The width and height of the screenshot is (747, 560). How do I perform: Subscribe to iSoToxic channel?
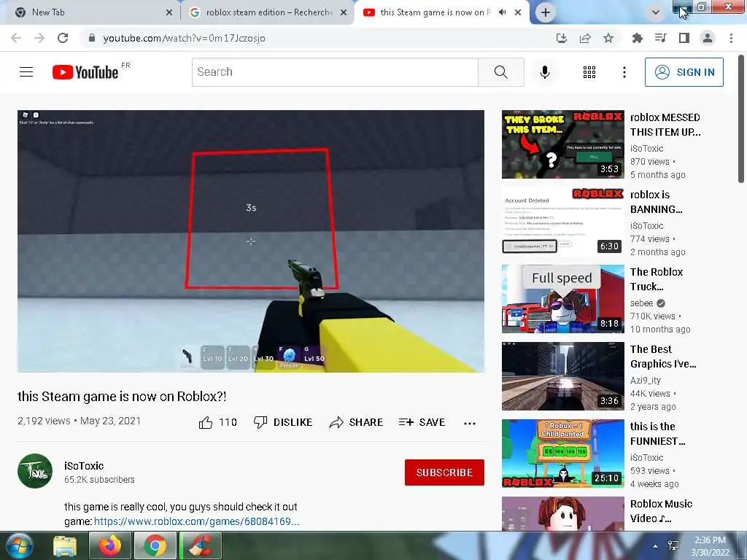[444, 472]
